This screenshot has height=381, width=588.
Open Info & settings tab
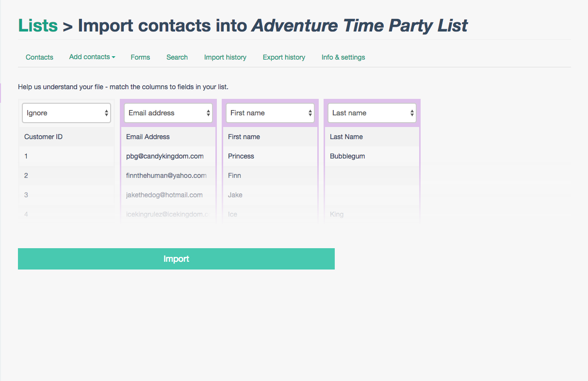pyautogui.click(x=343, y=57)
